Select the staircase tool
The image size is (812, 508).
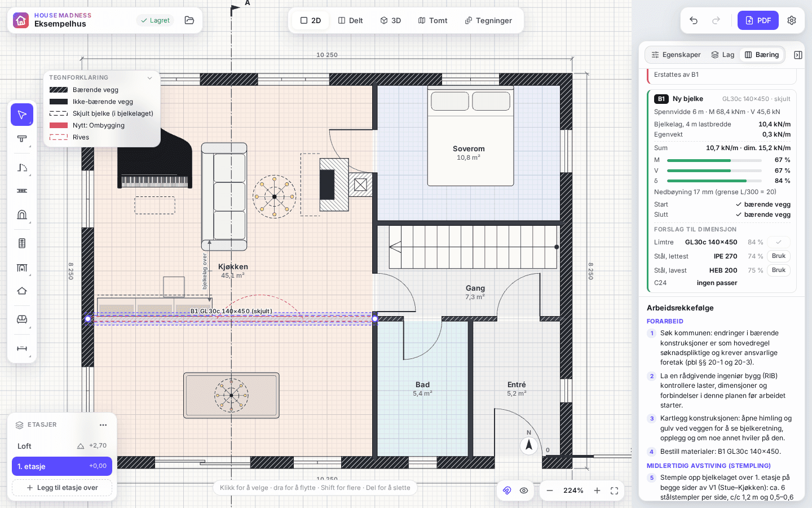(x=22, y=243)
